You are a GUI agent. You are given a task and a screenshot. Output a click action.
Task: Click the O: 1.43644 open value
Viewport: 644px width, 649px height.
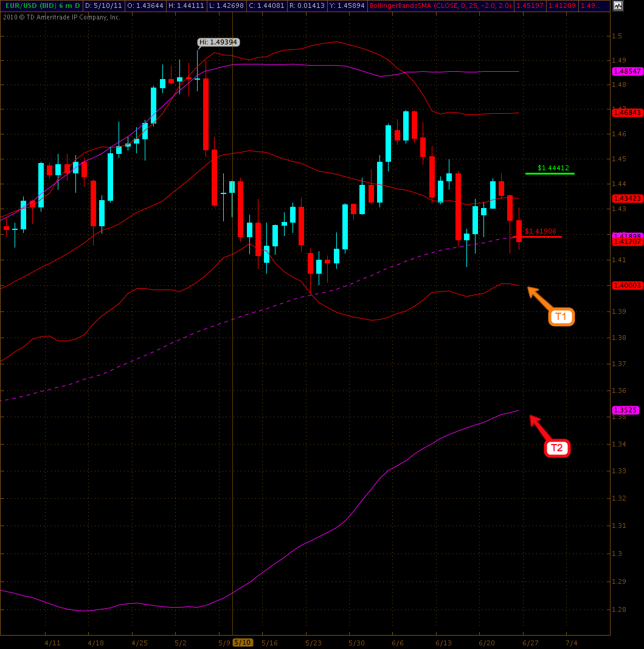pos(146,6)
